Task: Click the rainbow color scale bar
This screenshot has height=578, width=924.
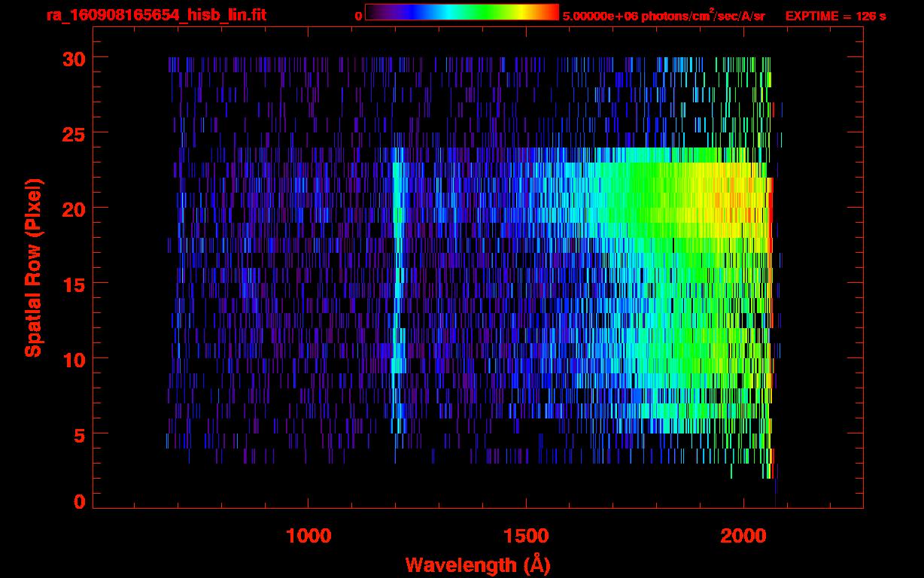Action: (x=462, y=12)
